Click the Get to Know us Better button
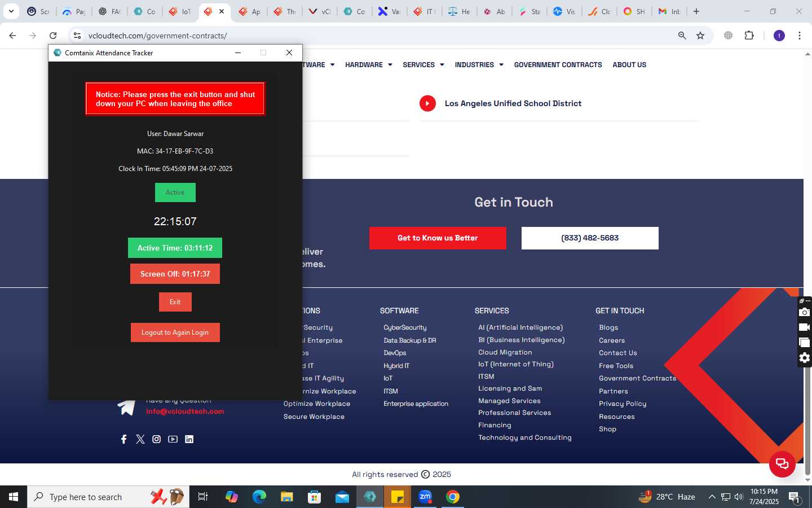The width and height of the screenshot is (812, 508). 438,238
